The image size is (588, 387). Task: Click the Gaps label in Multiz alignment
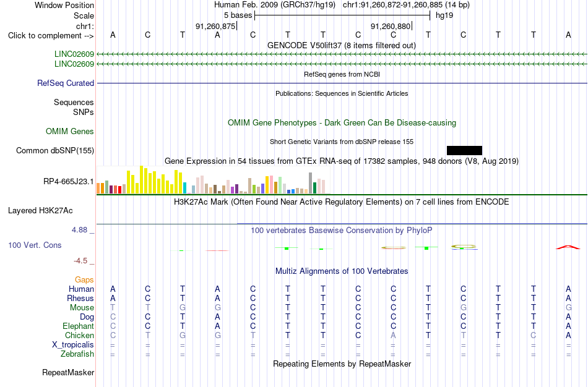click(x=84, y=280)
